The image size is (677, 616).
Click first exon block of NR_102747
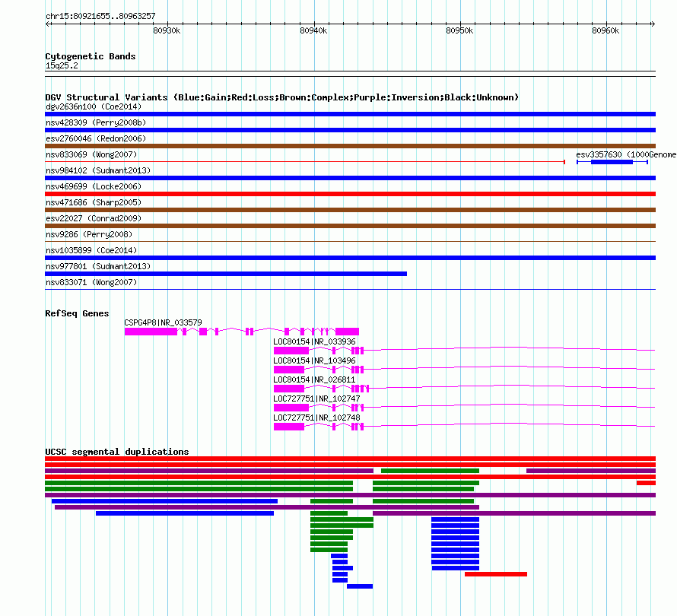[x=291, y=408]
